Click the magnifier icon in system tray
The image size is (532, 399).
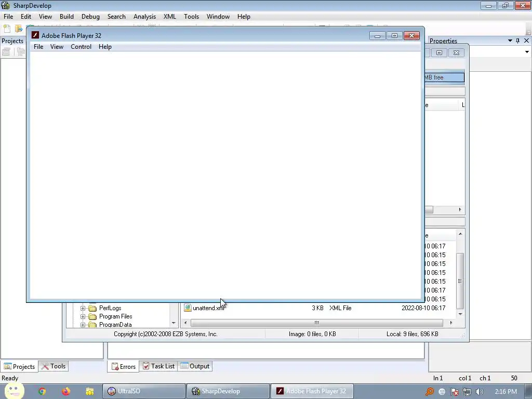coord(430,392)
